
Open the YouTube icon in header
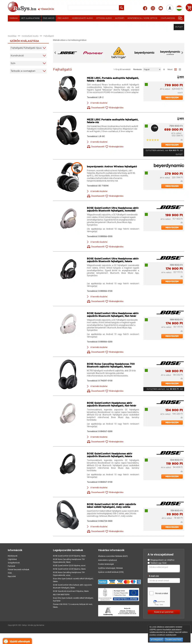(x=161, y=8)
